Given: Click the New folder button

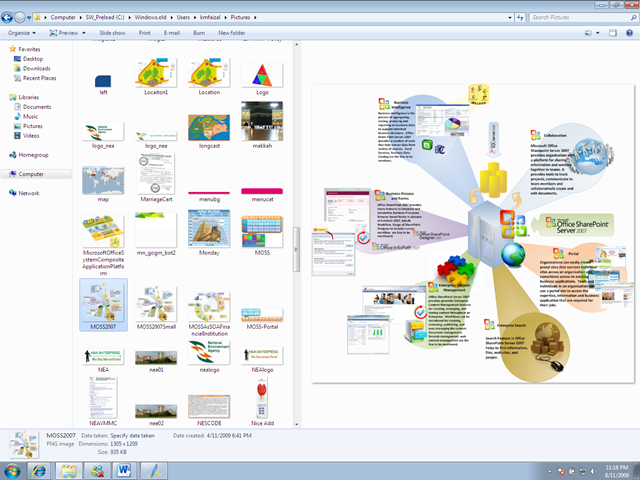Looking at the screenshot, I should click(231, 33).
